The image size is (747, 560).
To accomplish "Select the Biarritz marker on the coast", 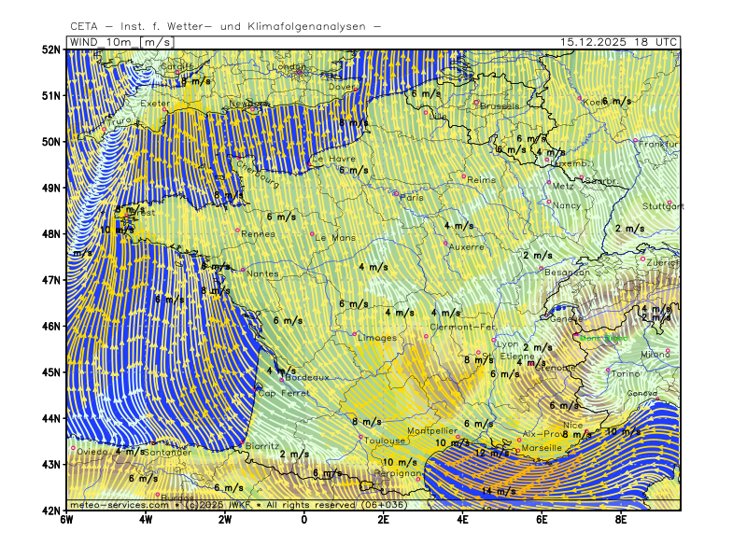I will 243,443.
